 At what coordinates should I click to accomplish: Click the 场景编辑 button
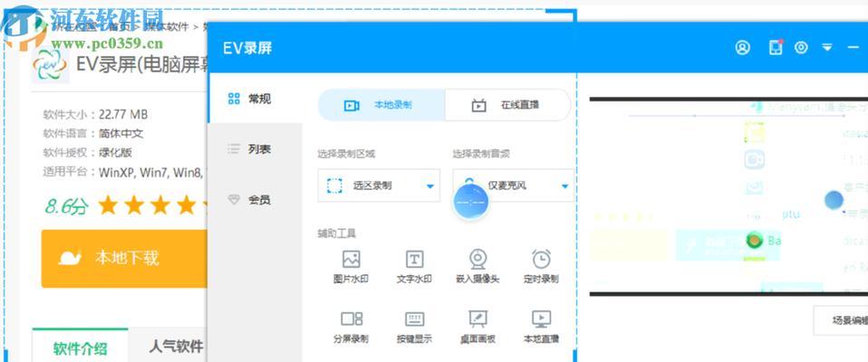click(x=842, y=320)
